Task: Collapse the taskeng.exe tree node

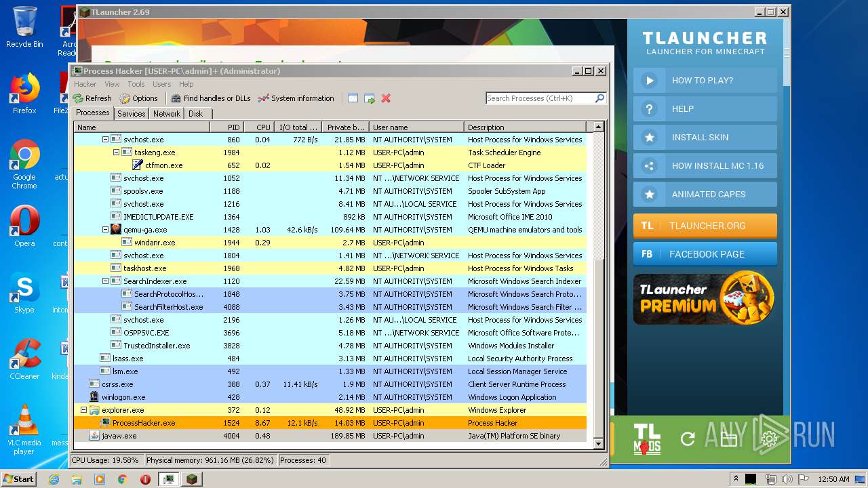Action: click(x=116, y=152)
